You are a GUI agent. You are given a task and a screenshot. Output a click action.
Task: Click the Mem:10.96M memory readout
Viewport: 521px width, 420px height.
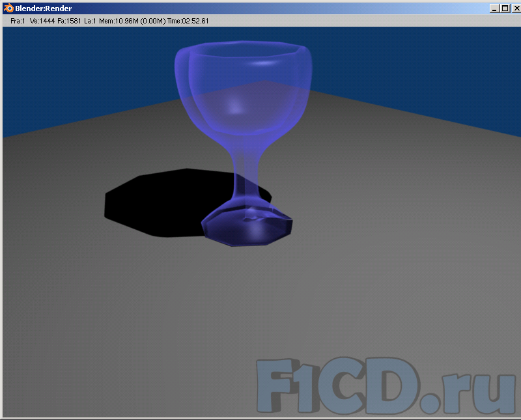(132, 21)
